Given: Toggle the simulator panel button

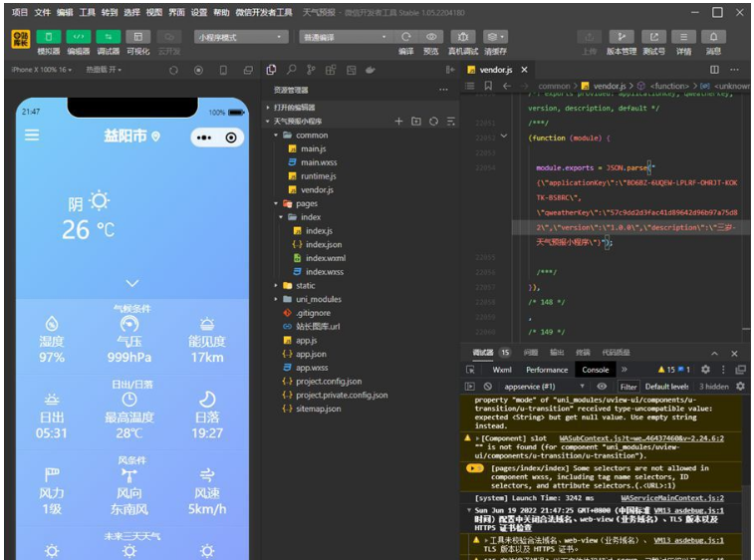Looking at the screenshot, I should (x=49, y=37).
